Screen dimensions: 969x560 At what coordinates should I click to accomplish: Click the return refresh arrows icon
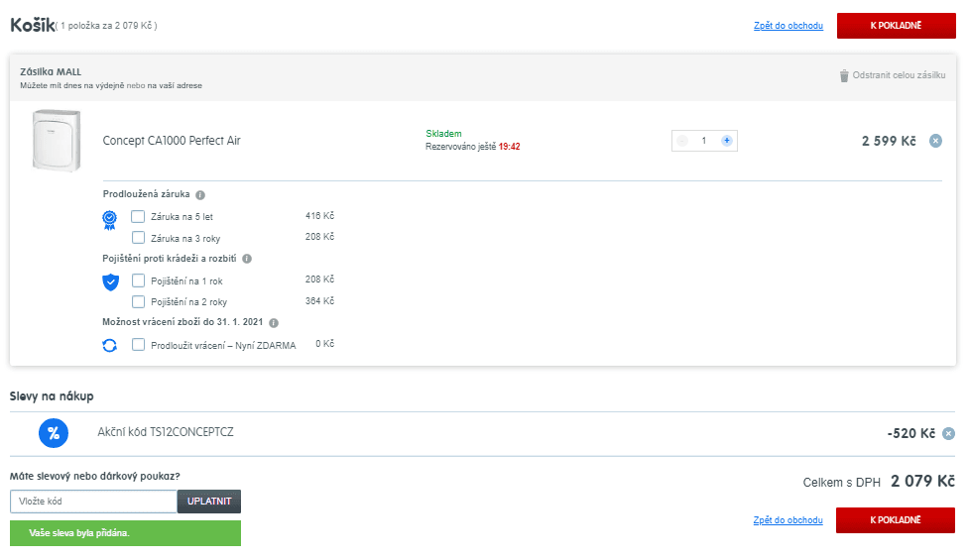(x=110, y=345)
